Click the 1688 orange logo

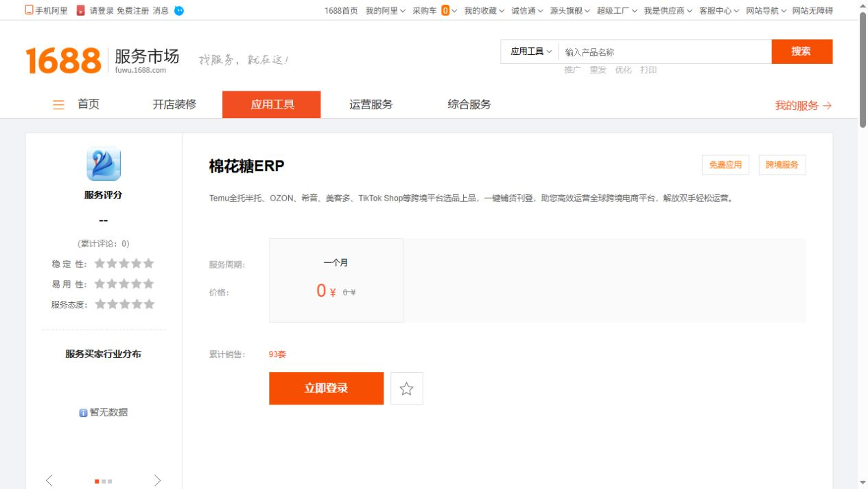click(64, 60)
